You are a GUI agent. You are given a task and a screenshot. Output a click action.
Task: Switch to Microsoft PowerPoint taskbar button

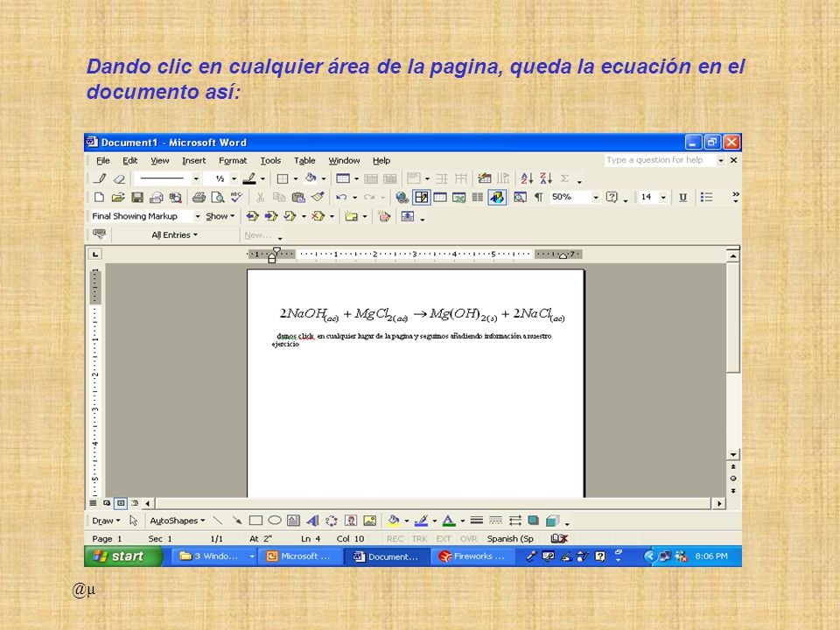(x=300, y=556)
